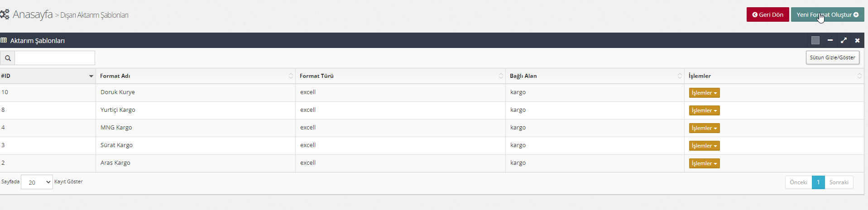Expand panel to fullscreen with arrows icon
This screenshot has width=868, height=210.
[844, 40]
